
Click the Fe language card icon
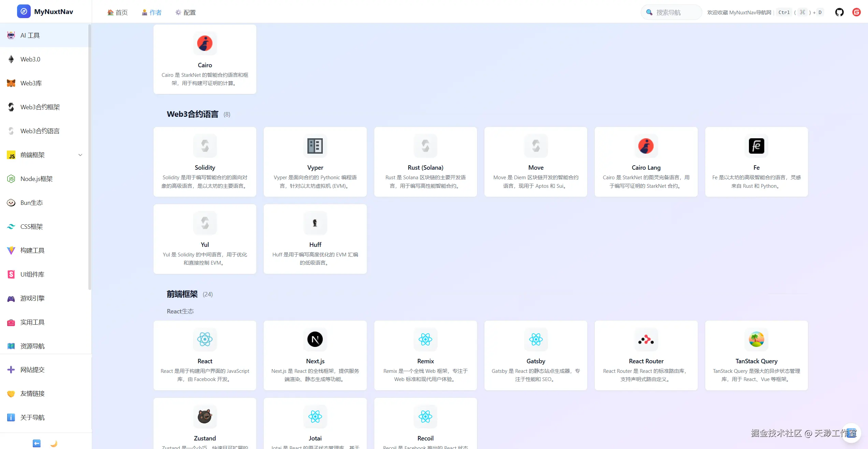(x=756, y=146)
